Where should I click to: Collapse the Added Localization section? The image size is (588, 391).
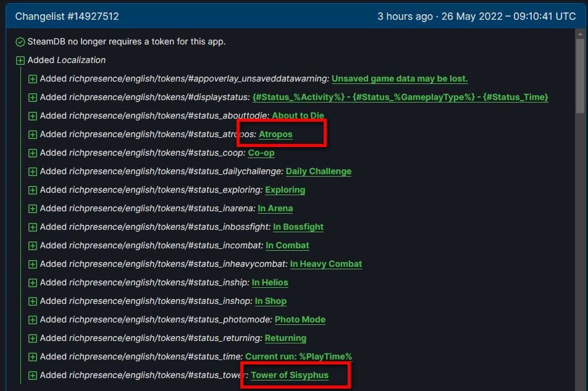tap(20, 61)
